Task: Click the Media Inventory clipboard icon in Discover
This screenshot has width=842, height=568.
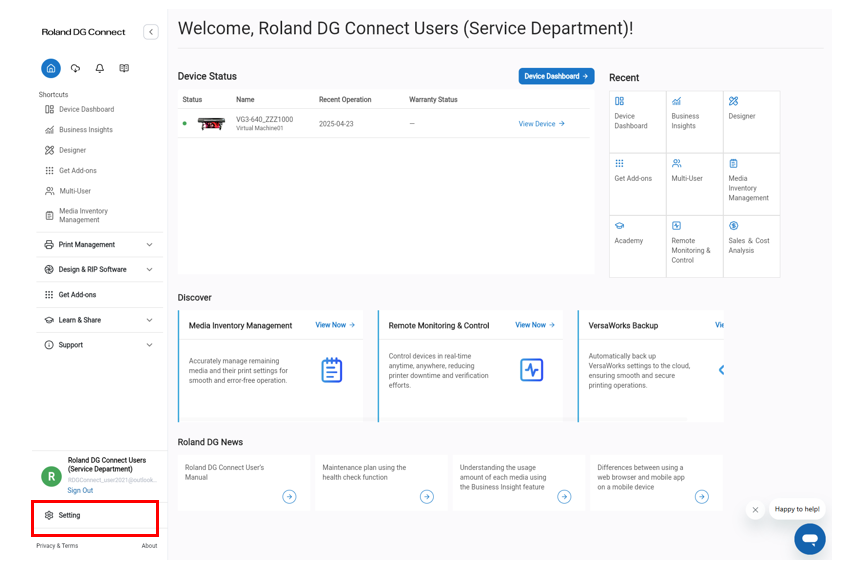Action: point(332,370)
